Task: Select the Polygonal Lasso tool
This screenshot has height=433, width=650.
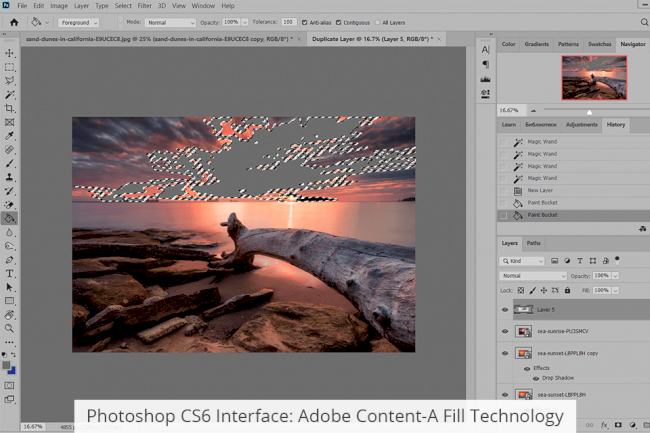Action: tap(9, 81)
